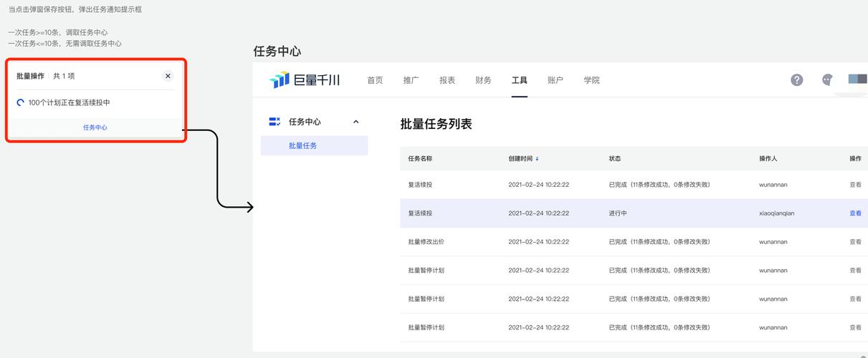View the 进行中 task by xiaoqianqian

click(855, 213)
